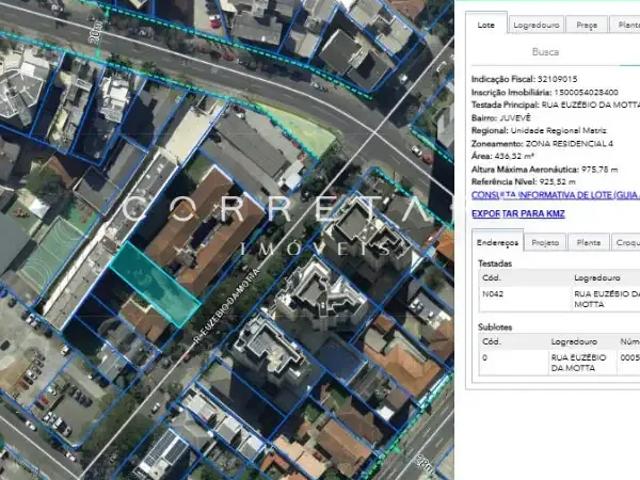Screen dimensions: 640x480
Task: Click the Cód. column header under Sublotes
Action: click(x=491, y=341)
